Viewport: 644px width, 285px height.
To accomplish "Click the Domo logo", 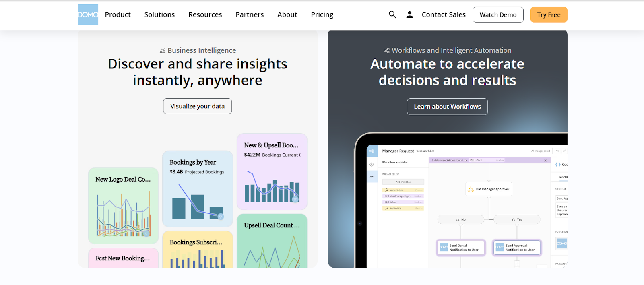I will pyautogui.click(x=88, y=15).
